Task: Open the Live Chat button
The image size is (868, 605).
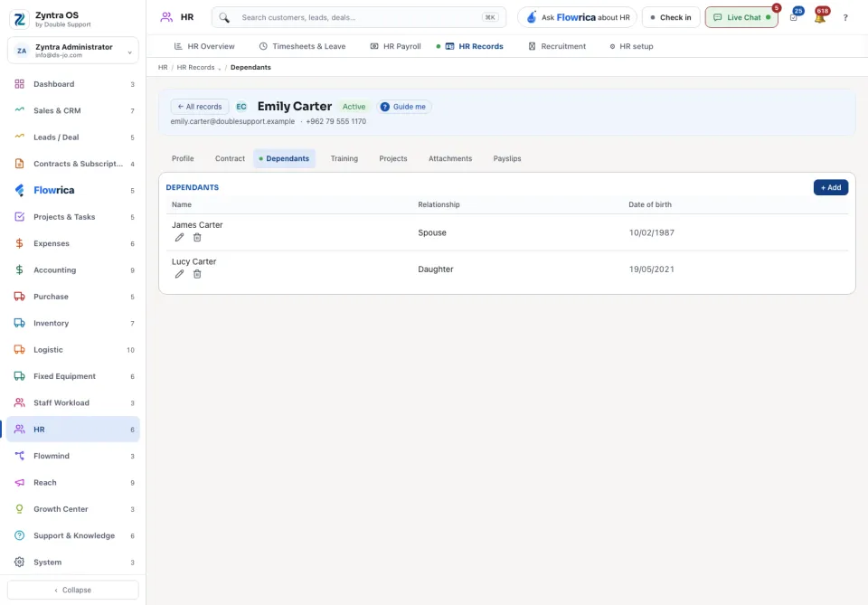Action: tap(741, 17)
